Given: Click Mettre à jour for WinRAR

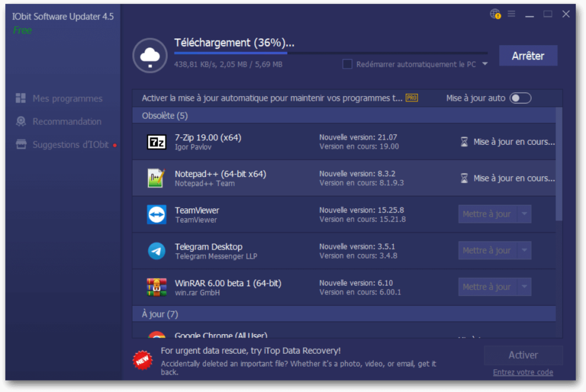Looking at the screenshot, I should tap(488, 287).
